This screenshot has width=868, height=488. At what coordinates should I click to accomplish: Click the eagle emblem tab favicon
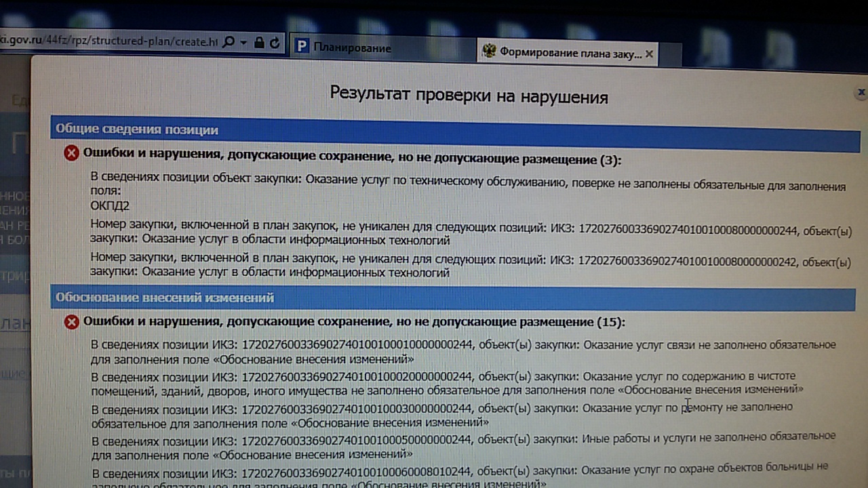point(488,52)
